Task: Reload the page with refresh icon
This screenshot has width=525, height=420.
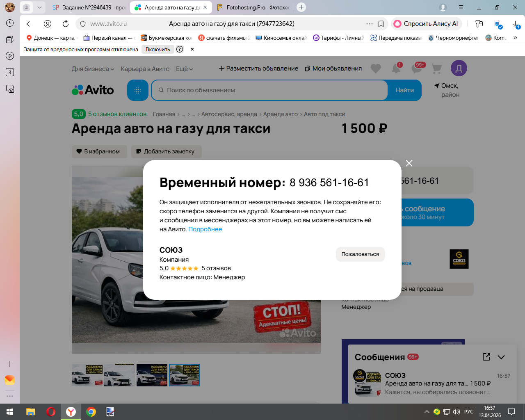Action: click(x=66, y=24)
